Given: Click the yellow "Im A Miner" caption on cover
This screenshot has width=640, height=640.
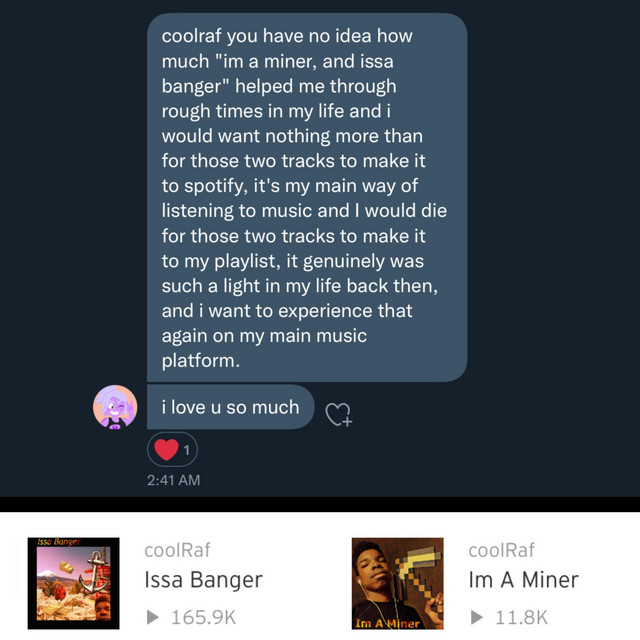Looking at the screenshot, I should pos(390,623).
